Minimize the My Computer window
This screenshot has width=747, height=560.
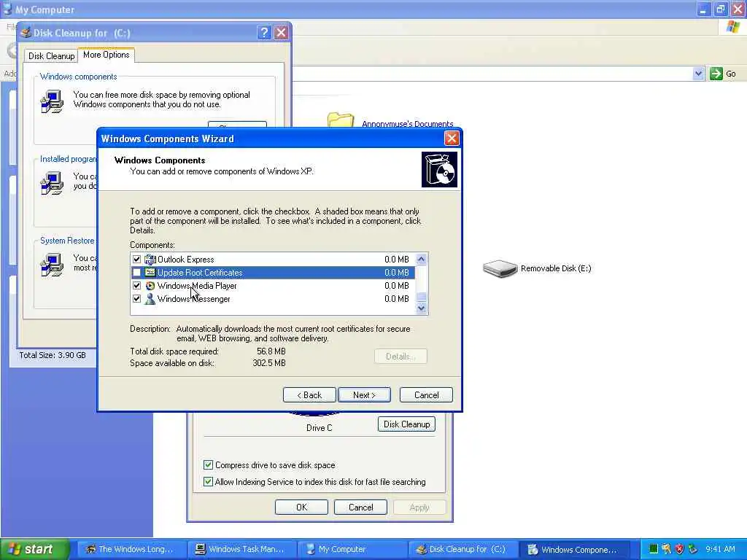pyautogui.click(x=703, y=9)
